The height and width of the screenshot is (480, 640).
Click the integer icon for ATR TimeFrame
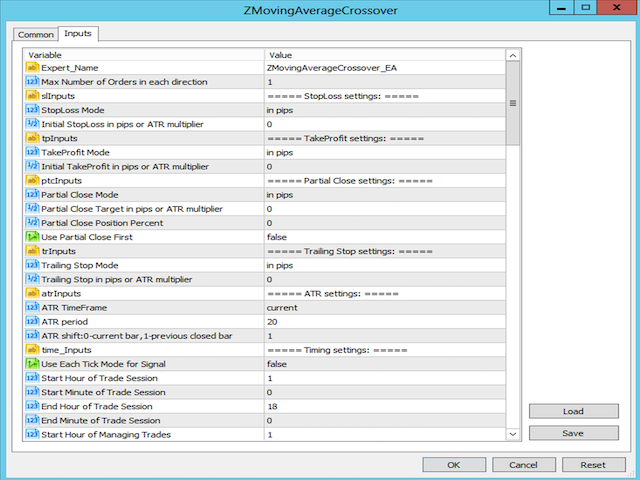coord(32,307)
